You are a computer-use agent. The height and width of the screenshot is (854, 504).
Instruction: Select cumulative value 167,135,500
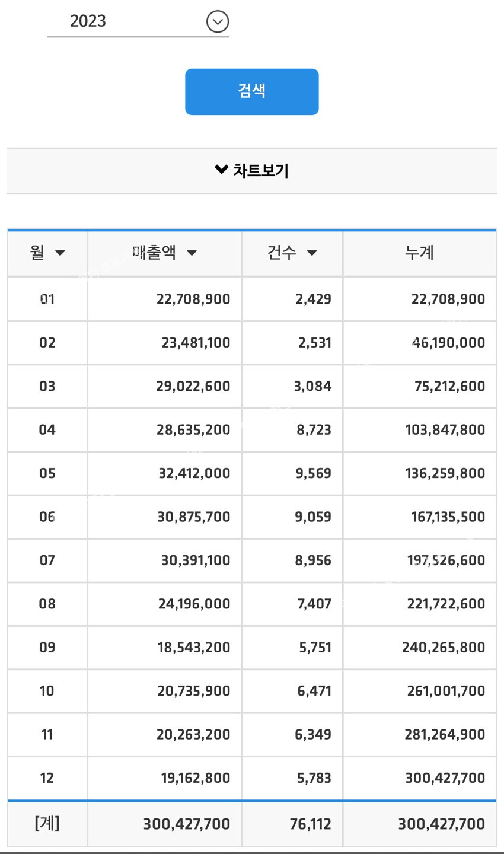(x=448, y=517)
